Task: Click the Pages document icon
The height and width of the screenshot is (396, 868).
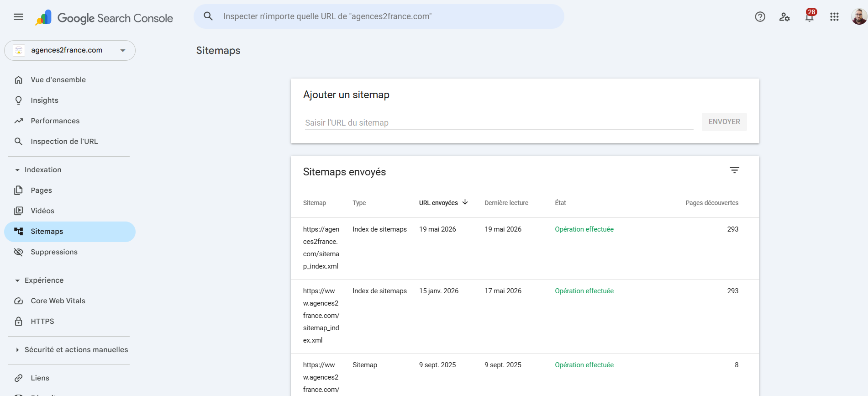Action: click(x=19, y=190)
